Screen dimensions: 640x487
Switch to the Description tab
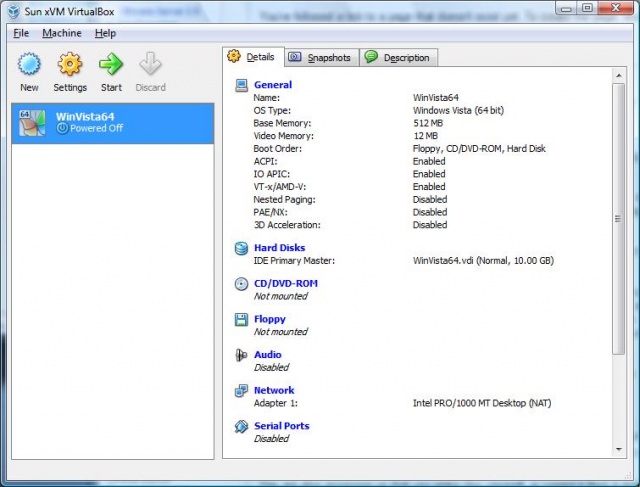[x=397, y=57]
